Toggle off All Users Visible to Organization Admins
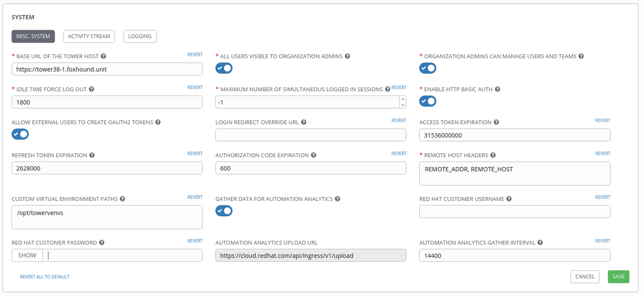The image size is (644, 296). 224,68
